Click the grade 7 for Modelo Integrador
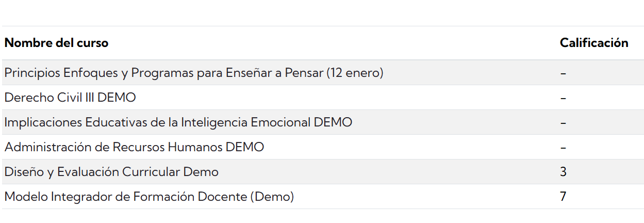 [563, 197]
